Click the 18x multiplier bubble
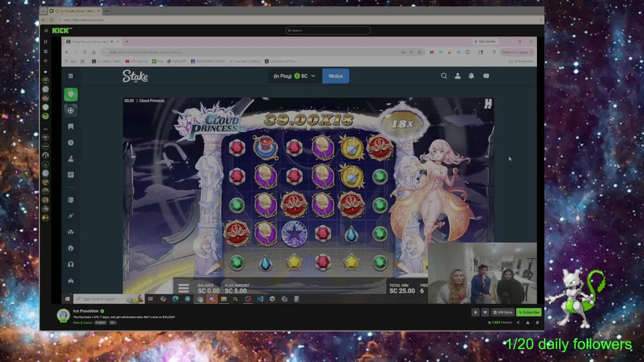 click(403, 124)
